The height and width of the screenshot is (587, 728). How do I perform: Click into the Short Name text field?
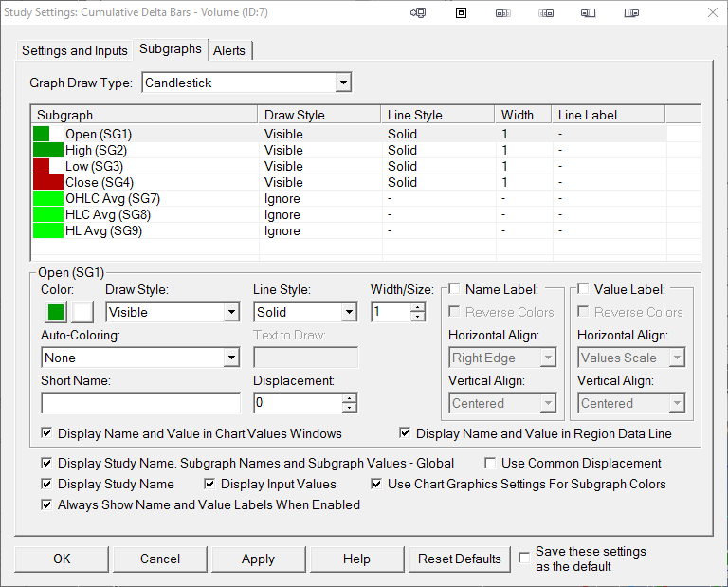[x=140, y=403]
